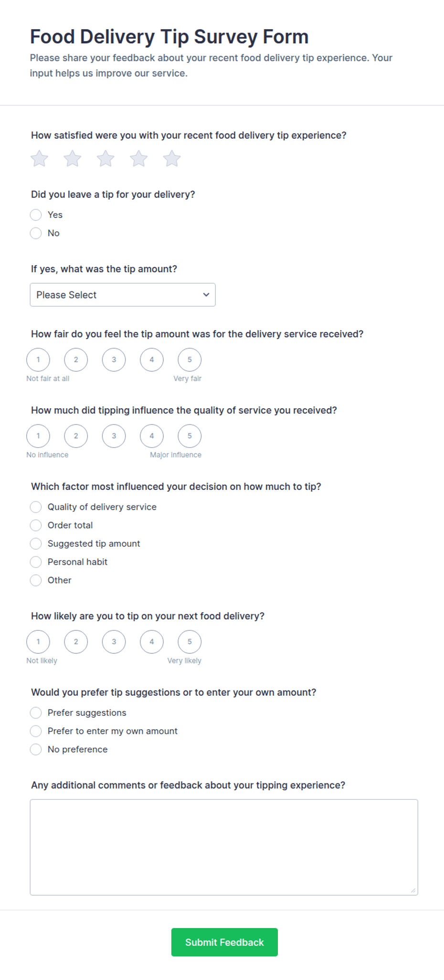Rate tip fairness as 5 Very fair

click(190, 360)
